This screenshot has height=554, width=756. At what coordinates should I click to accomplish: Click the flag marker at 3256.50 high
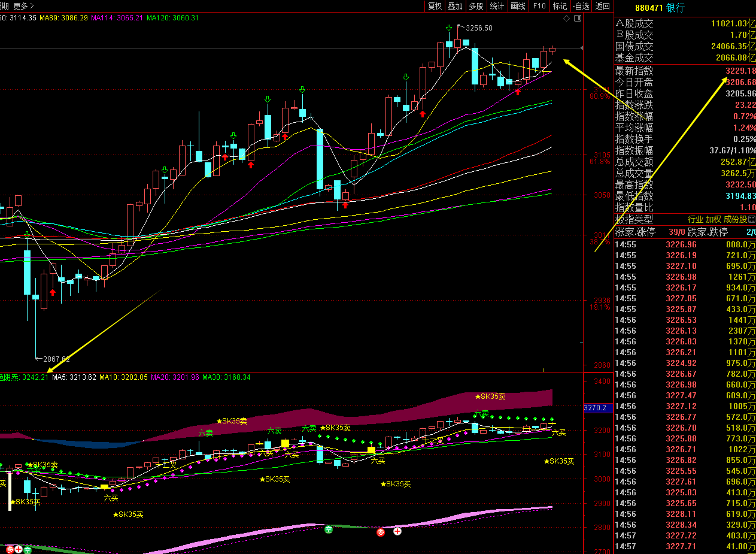[x=460, y=27]
